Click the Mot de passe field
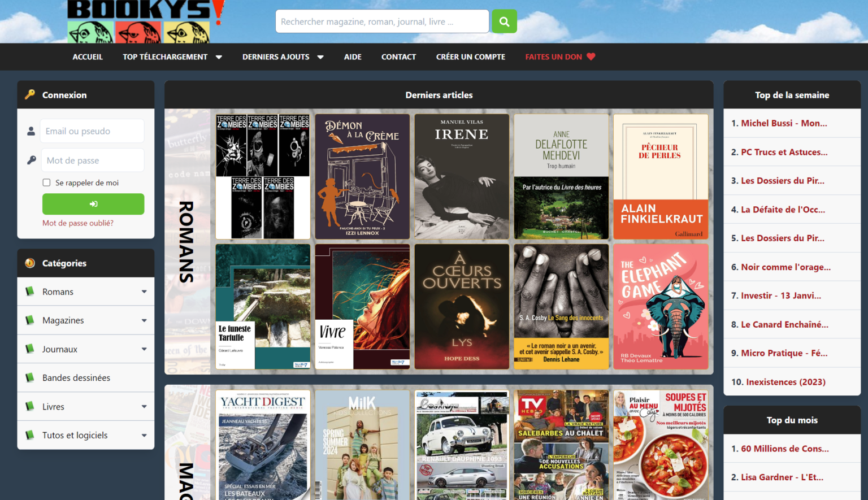 point(92,160)
